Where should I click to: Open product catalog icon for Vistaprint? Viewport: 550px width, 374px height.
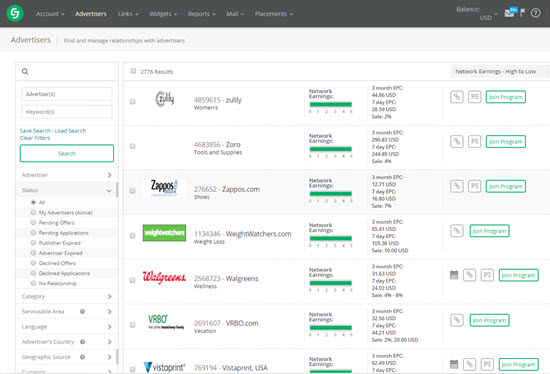pos(487,365)
